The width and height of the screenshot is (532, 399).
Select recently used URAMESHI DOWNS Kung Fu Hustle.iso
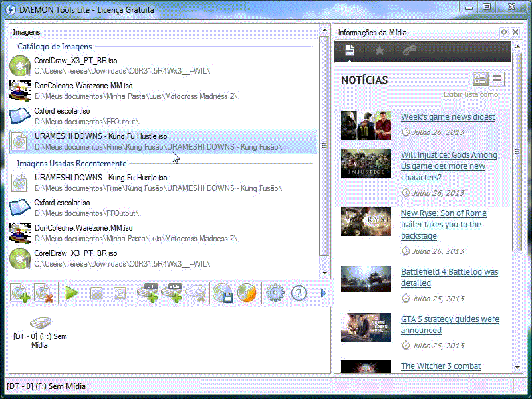point(163,182)
